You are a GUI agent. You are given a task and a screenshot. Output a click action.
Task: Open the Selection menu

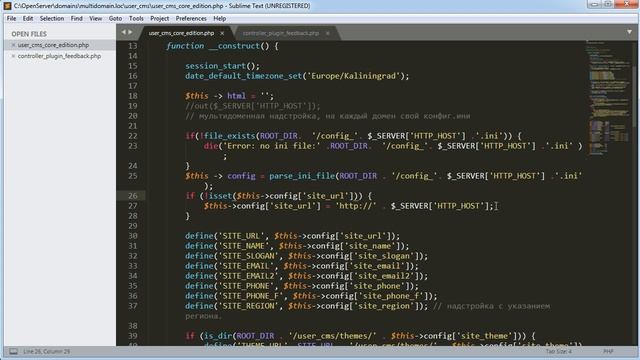(52, 18)
